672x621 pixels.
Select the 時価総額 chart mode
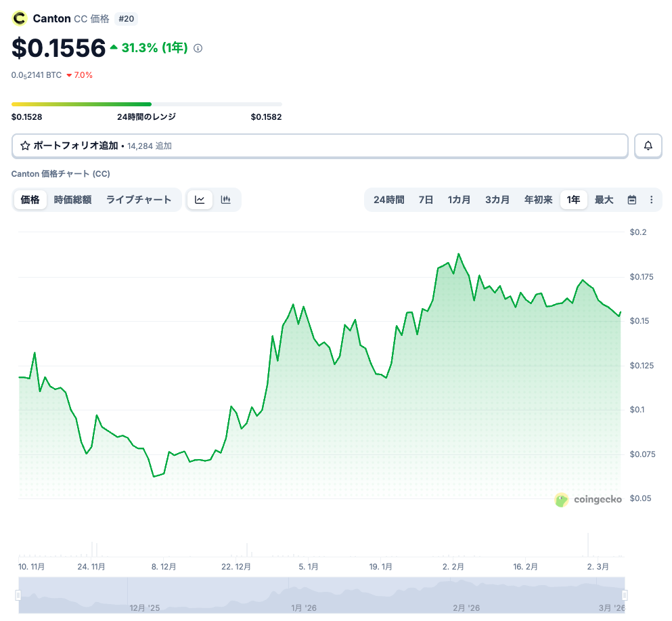(72, 200)
